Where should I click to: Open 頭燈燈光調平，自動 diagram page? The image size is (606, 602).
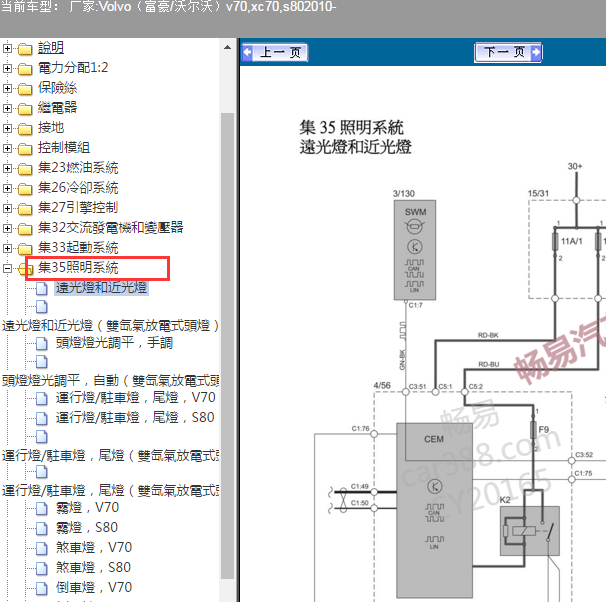(111, 381)
